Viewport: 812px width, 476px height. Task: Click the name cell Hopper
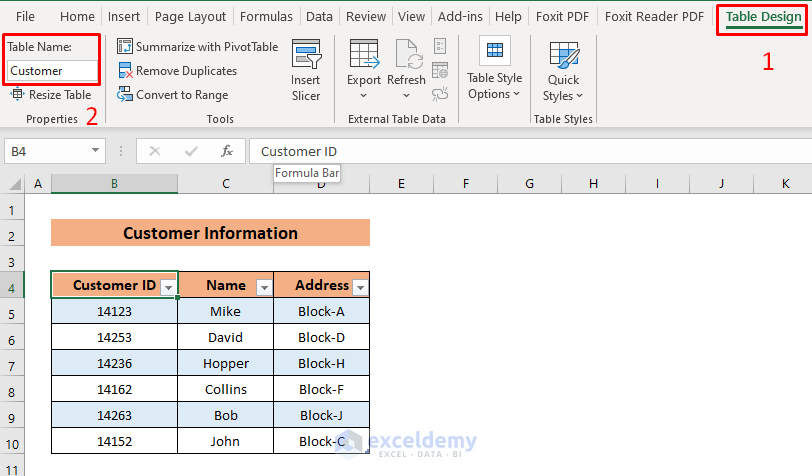[x=226, y=363]
